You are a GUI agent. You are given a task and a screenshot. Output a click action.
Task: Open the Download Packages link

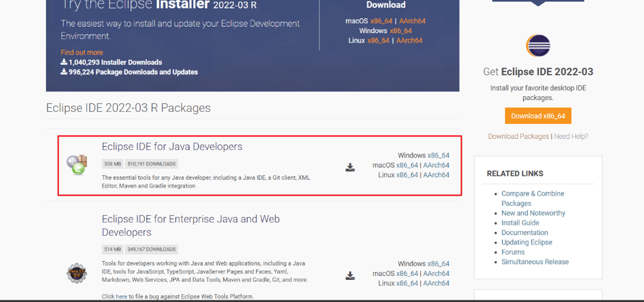pos(518,136)
